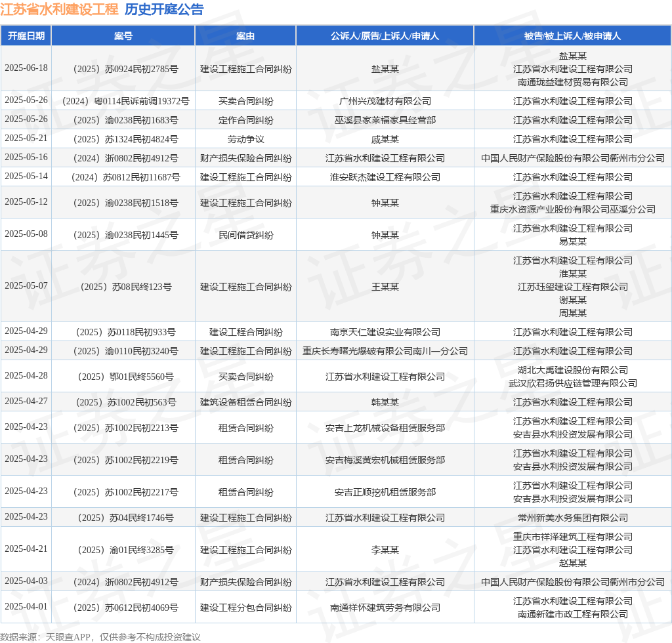Select the date 2025-05-16
The width and height of the screenshot is (672, 643).
[26, 157]
